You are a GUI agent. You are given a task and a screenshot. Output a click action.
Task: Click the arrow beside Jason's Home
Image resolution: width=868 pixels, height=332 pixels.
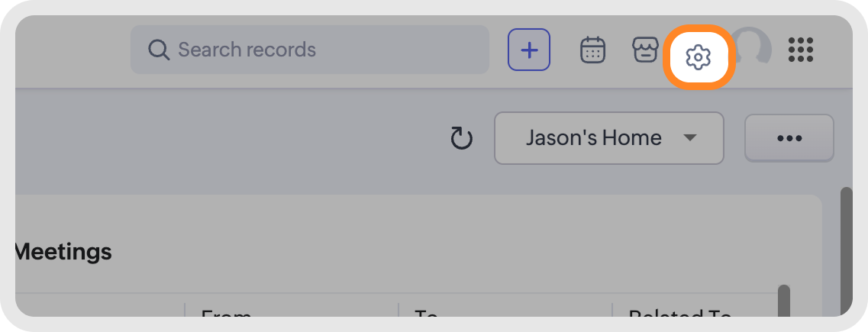(690, 138)
